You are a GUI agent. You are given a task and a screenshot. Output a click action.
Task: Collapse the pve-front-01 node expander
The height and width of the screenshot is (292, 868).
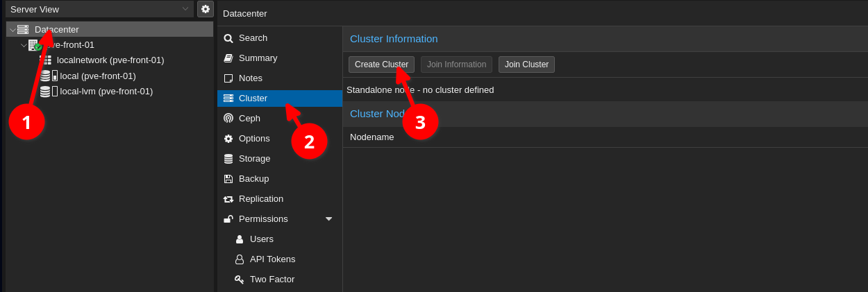pyautogui.click(x=24, y=45)
